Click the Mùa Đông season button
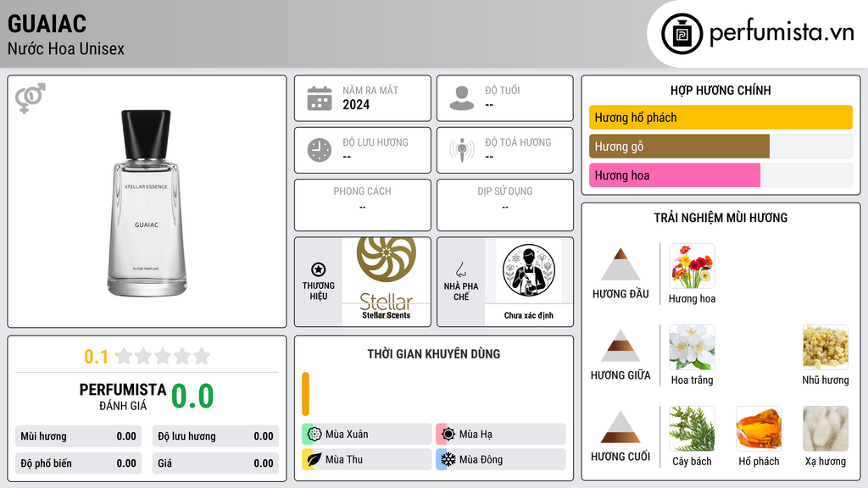 (501, 459)
